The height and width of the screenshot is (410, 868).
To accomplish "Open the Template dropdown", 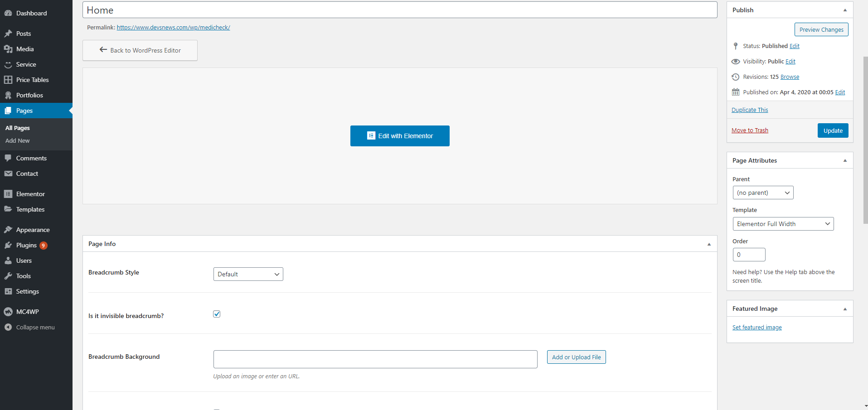I will 783,224.
